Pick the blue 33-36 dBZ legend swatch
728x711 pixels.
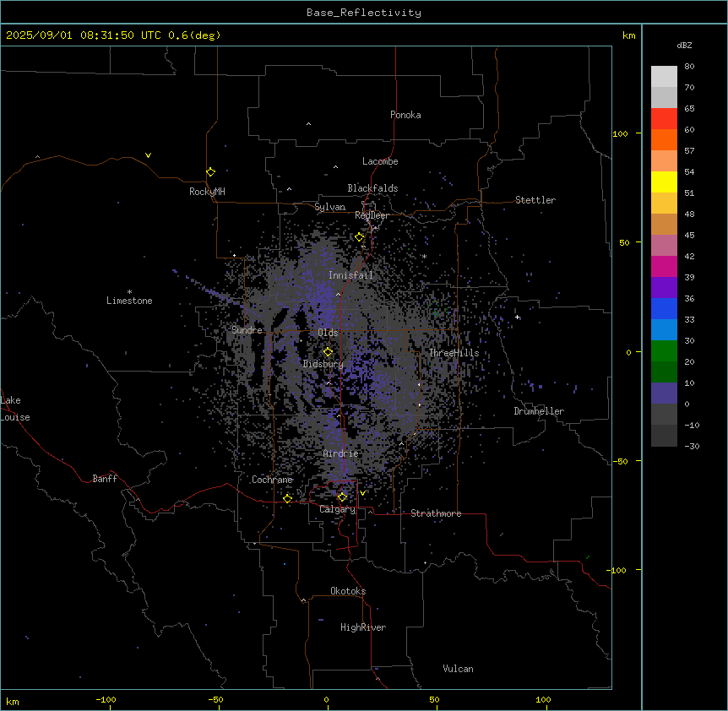[664, 308]
